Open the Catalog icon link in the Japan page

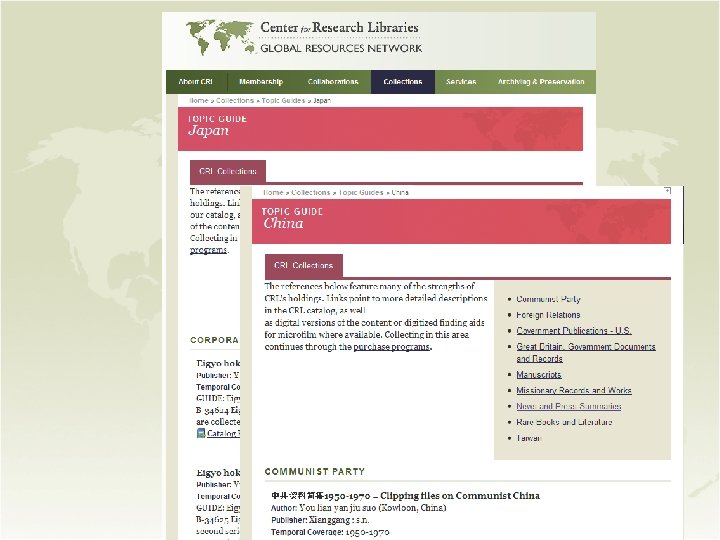click(201, 433)
